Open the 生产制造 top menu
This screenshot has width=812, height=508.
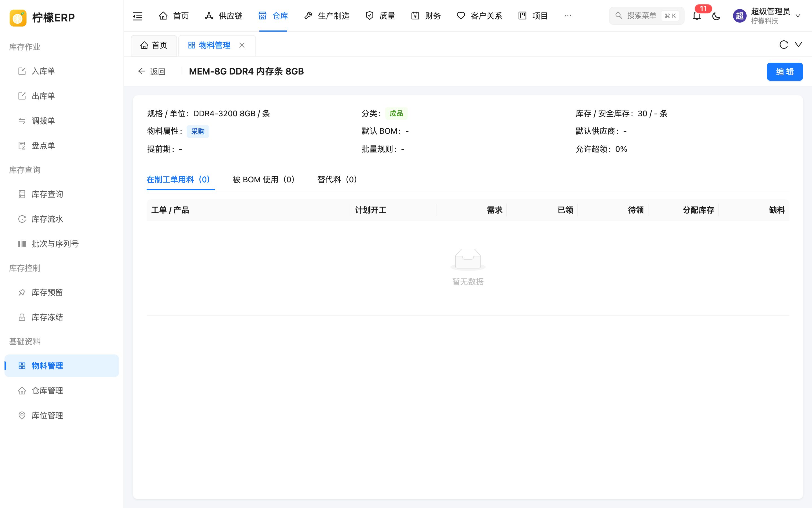[326, 16]
